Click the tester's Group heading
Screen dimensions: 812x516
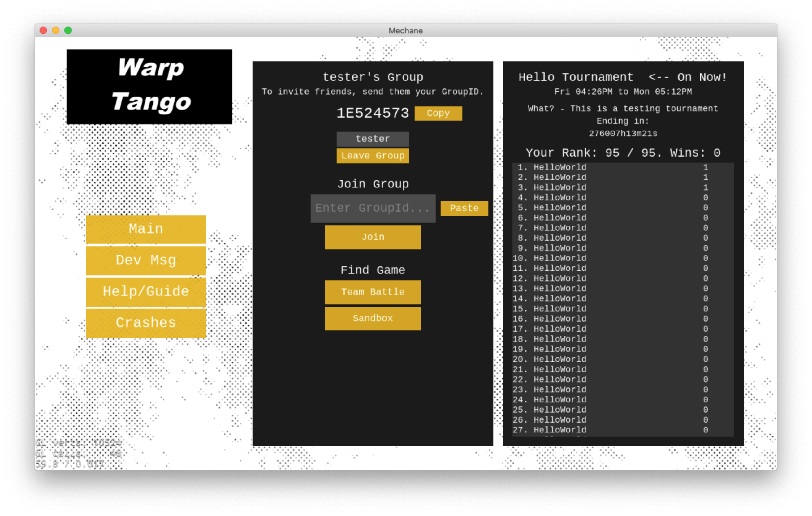(x=373, y=78)
